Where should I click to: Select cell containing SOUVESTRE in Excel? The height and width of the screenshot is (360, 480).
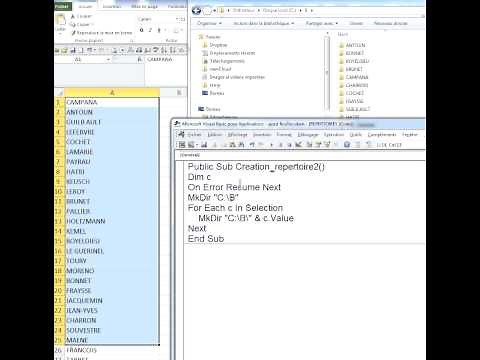point(112,330)
